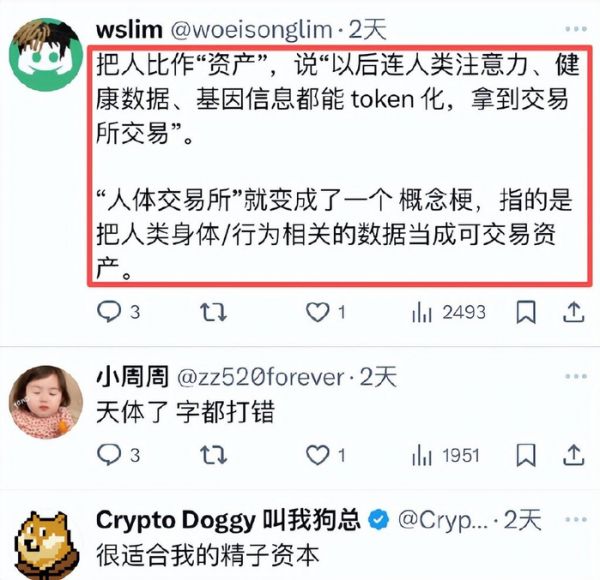The image size is (600, 580).
Task: Retweet 小周周's tweet
Action: (214, 455)
